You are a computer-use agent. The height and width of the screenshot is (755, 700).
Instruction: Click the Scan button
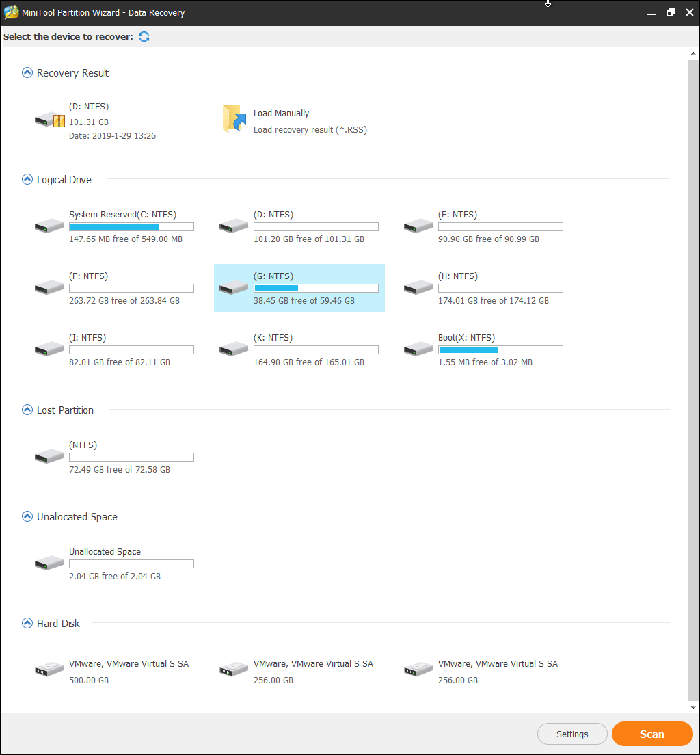tap(652, 734)
